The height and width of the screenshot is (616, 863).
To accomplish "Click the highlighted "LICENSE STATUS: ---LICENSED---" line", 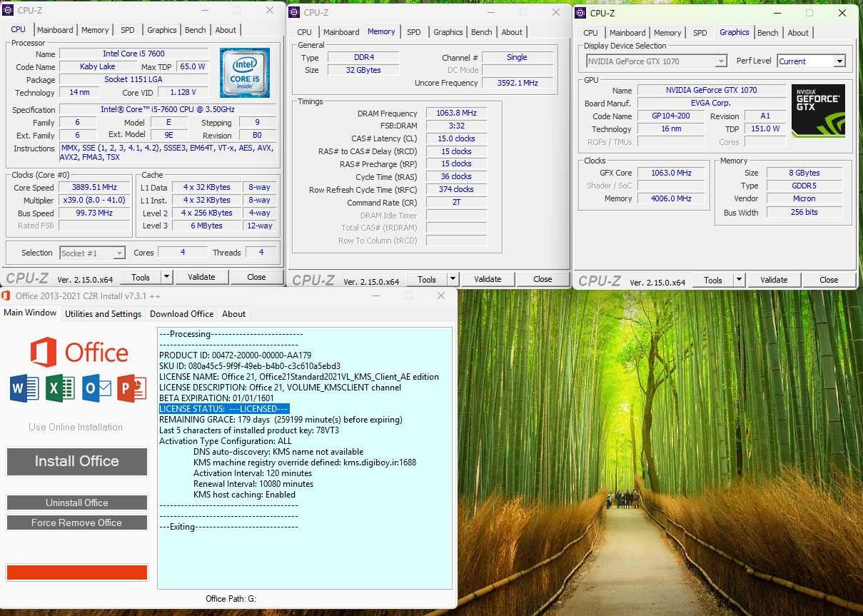I will 224,409.
